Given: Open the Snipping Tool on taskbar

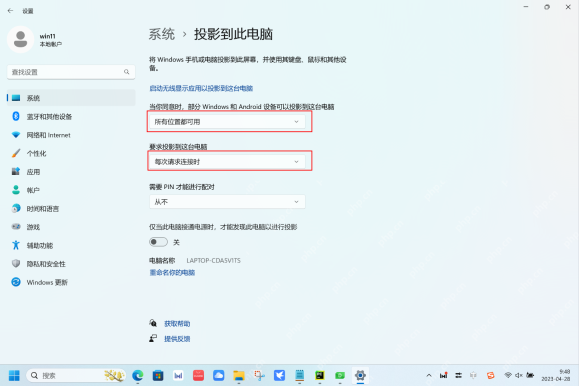Looking at the screenshot, I should click(x=259, y=376).
